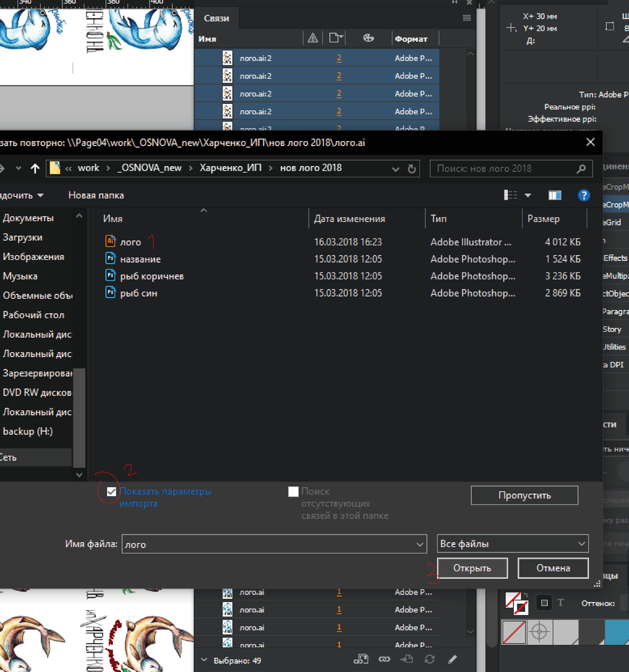Open the recent locations dropdown arrow
Image resolution: width=629 pixels, height=672 pixels.
tap(18, 168)
